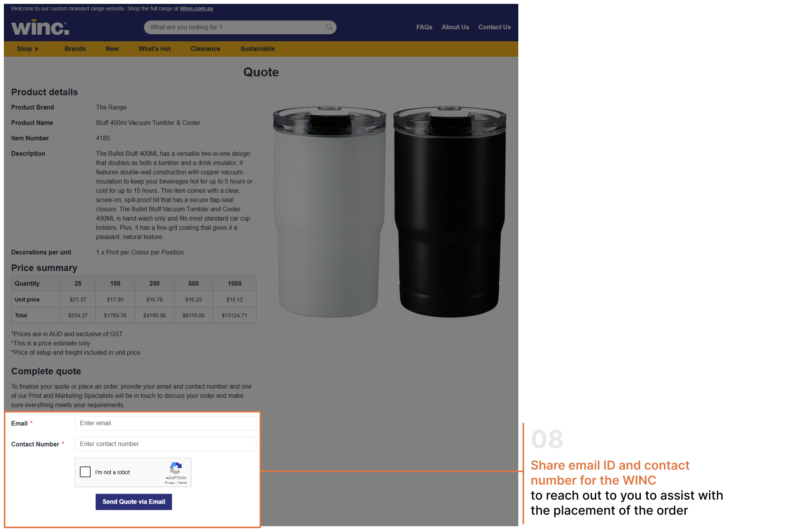
Task: Expand the Shop menu arrow
Action: click(x=37, y=49)
